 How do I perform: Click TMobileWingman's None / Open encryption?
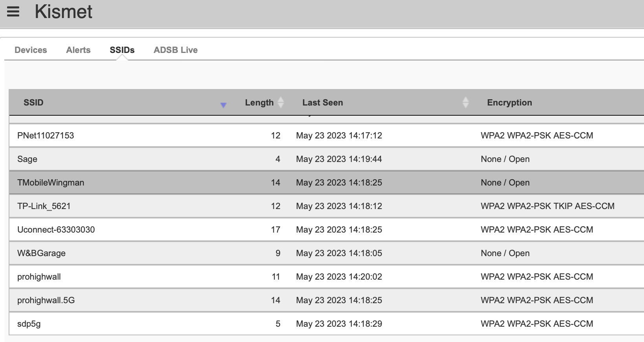click(505, 182)
